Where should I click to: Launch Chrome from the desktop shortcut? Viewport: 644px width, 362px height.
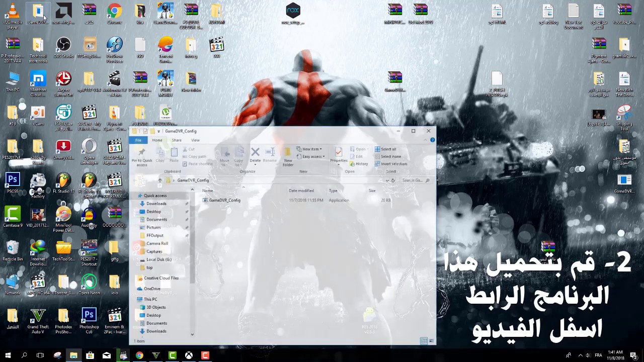[x=114, y=14]
